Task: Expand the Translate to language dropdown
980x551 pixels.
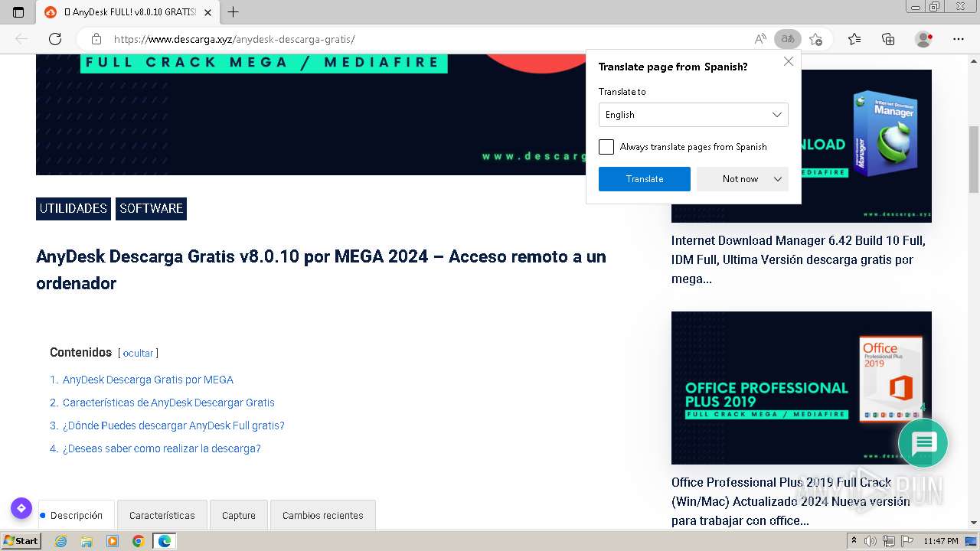Action: pos(694,115)
